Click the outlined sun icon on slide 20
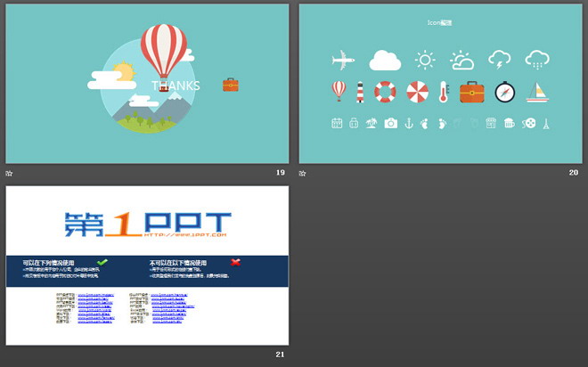This screenshot has width=588, height=367. [x=425, y=60]
